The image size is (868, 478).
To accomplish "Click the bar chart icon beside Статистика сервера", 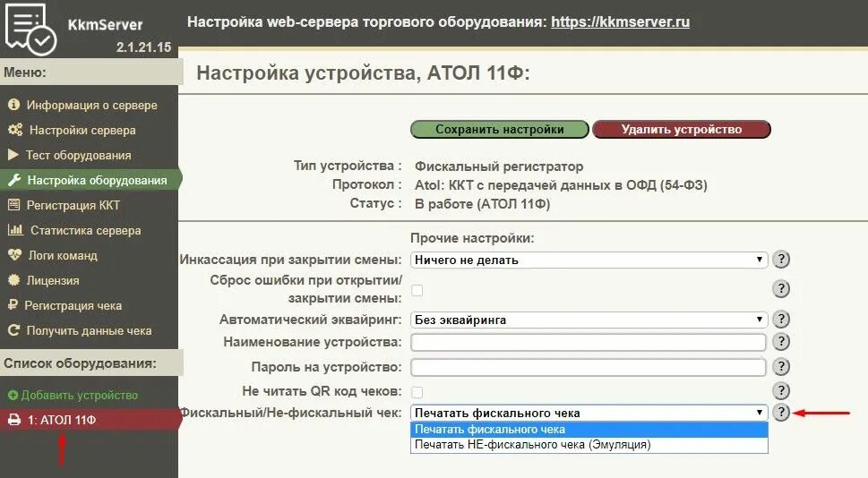I will (x=15, y=230).
